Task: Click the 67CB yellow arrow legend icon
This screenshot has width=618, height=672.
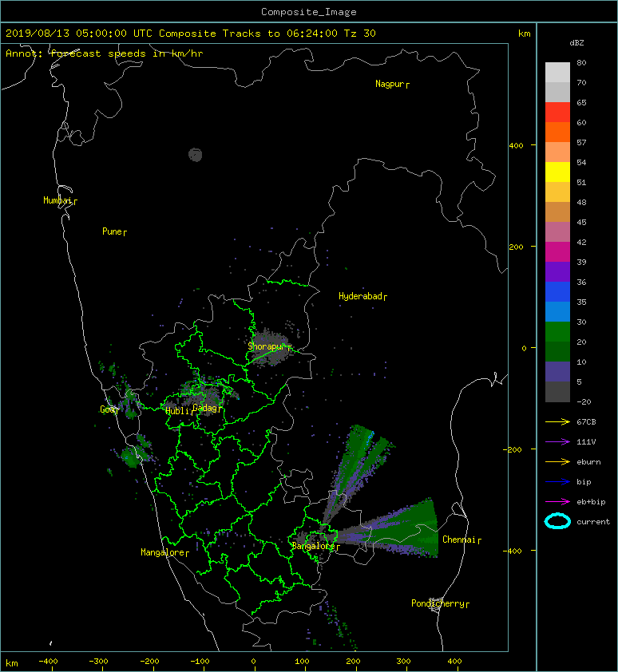Action: tap(557, 421)
